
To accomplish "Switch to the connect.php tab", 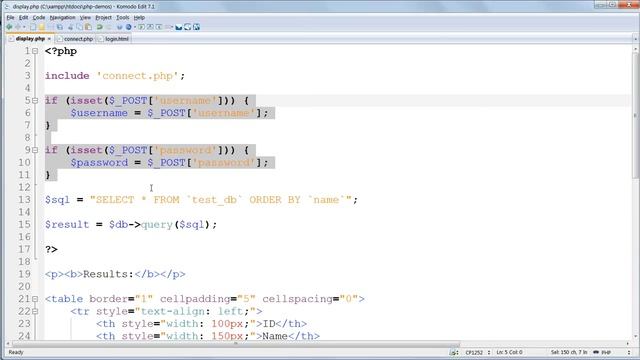I will click(76, 39).
